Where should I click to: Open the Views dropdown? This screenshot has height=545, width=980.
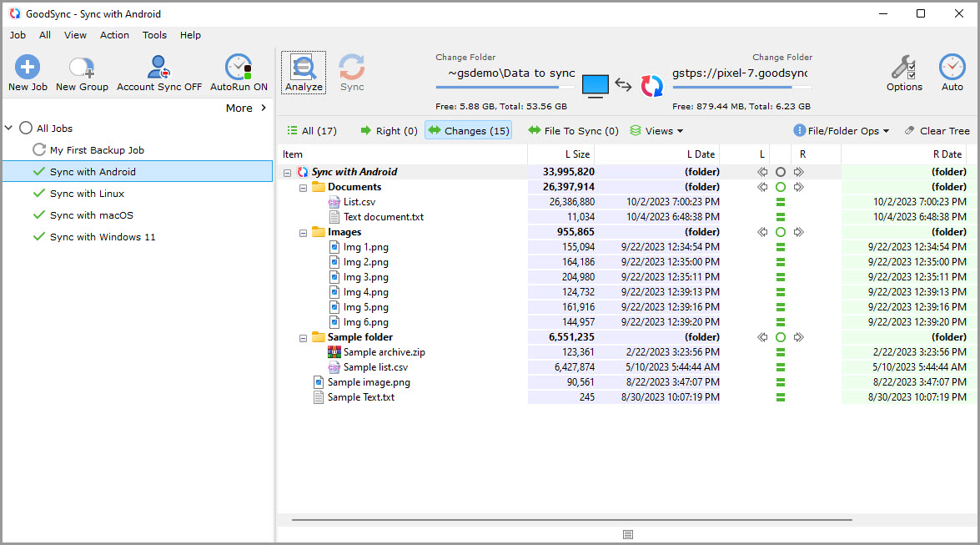656,131
